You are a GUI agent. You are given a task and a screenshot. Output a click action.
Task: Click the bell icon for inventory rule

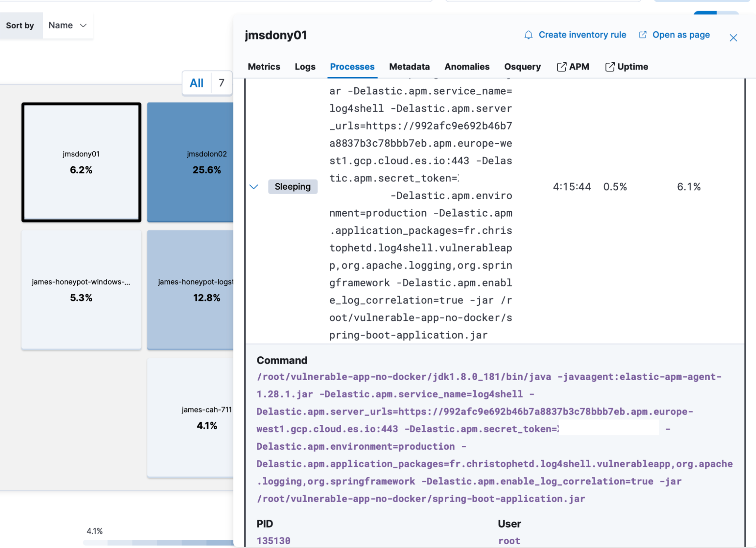[x=528, y=35]
